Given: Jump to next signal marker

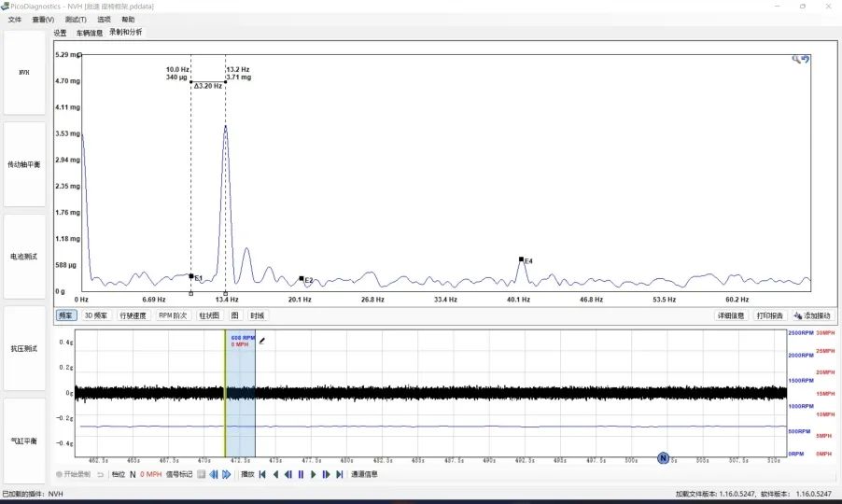Looking at the screenshot, I should tap(227, 474).
